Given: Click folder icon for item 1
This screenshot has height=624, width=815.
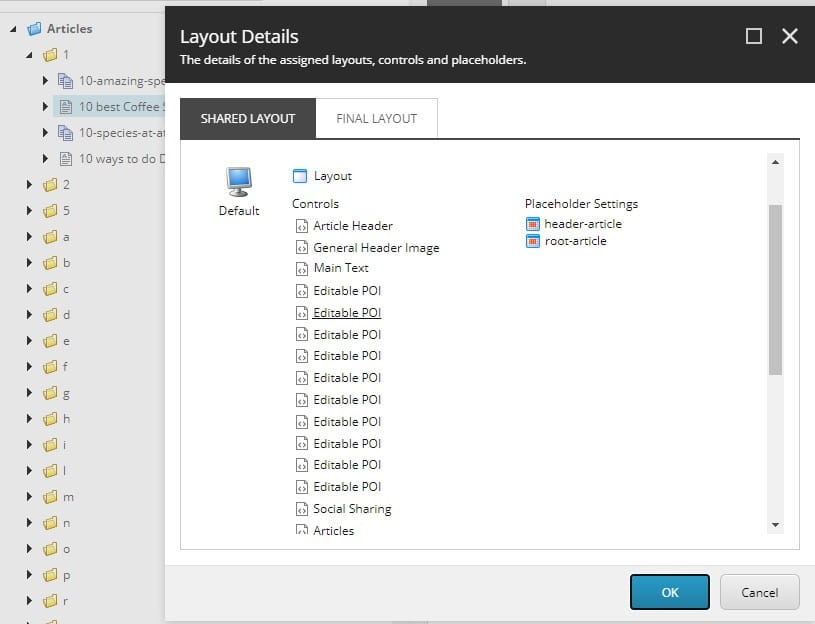Looking at the screenshot, I should pos(50,55).
